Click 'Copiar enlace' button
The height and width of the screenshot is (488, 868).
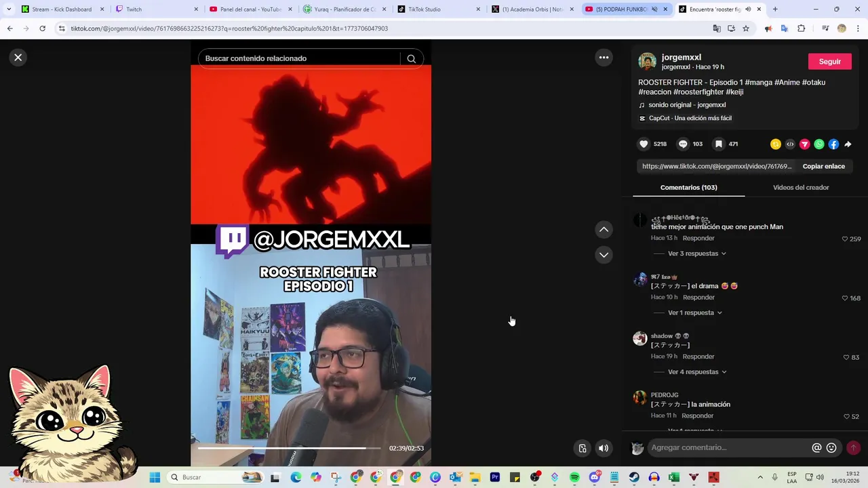(824, 167)
